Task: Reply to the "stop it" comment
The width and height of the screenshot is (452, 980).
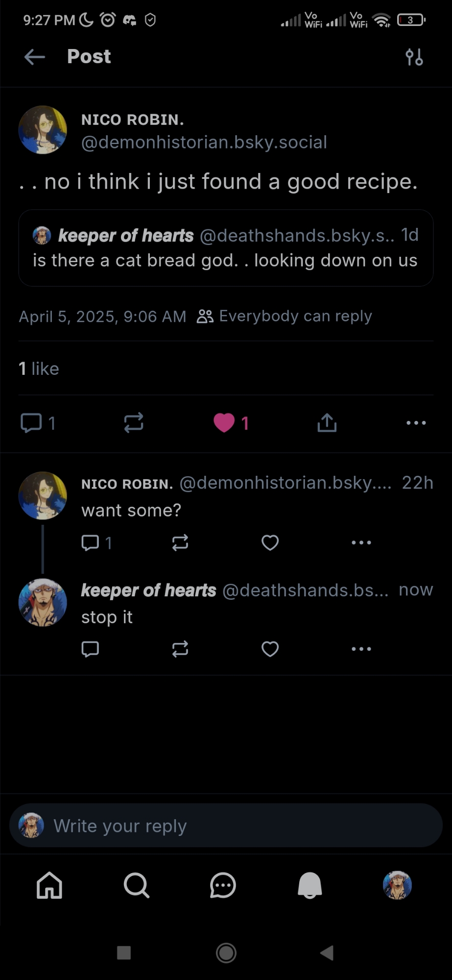Action: pyautogui.click(x=90, y=649)
